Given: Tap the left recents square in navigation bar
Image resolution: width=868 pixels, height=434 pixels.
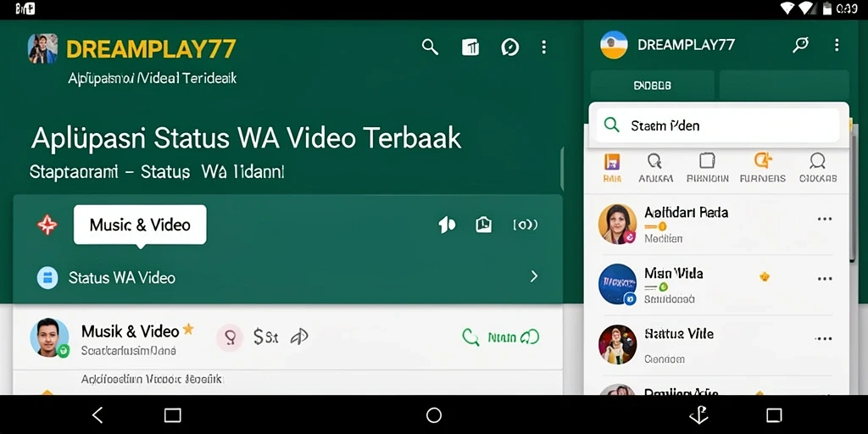Looking at the screenshot, I should pos(173,415).
